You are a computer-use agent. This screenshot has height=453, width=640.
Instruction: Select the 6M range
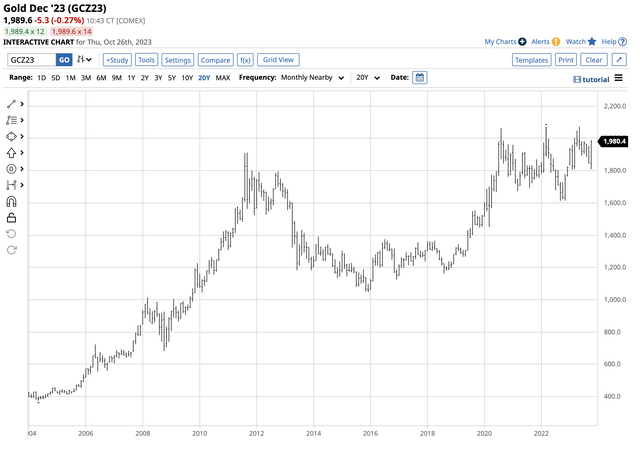[x=101, y=78]
